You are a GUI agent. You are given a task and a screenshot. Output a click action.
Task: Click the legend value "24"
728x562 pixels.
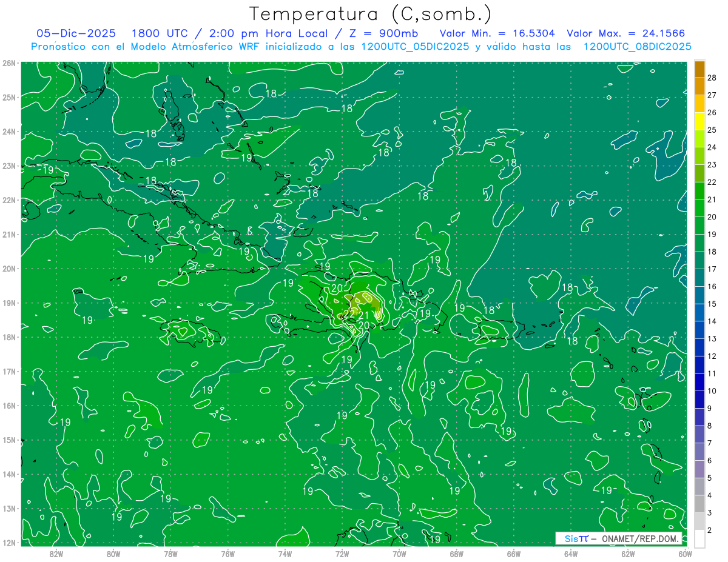tap(712, 147)
